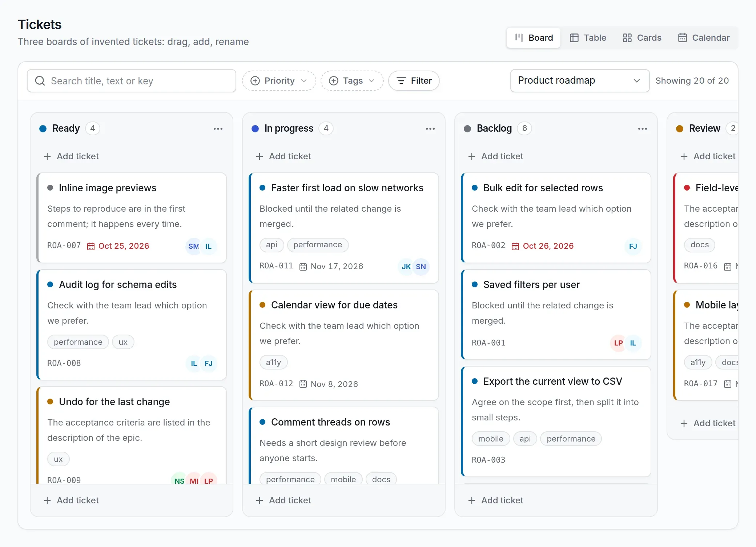
Task: Click the calendar icon beside Nov 8, 2026
Action: pos(303,384)
